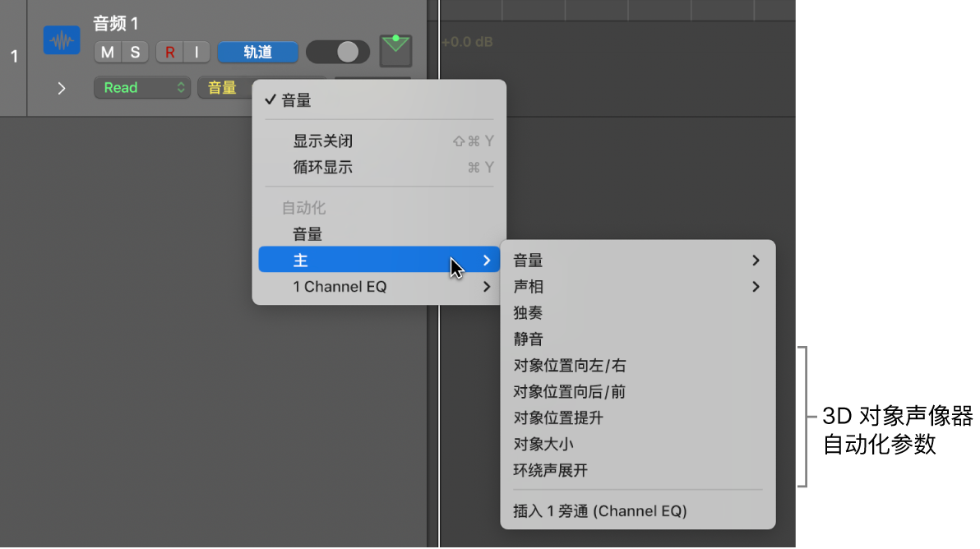Enable record on 音频 1 track
980x549 pixels.
point(169,53)
